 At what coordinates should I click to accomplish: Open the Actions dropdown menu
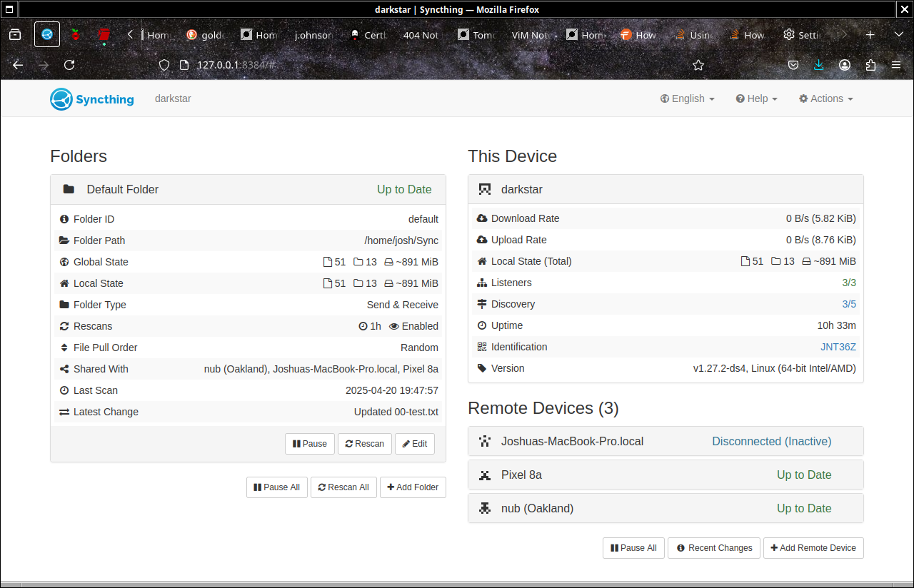825,98
